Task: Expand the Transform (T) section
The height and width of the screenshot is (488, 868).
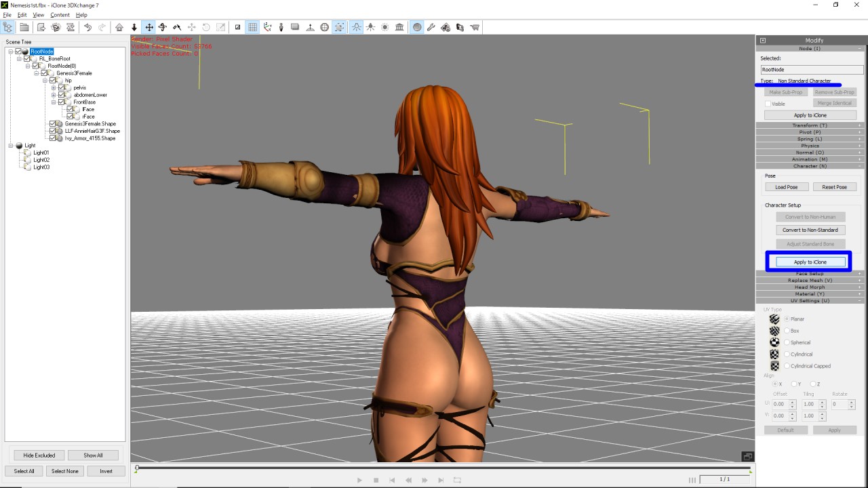Action: 810,125
